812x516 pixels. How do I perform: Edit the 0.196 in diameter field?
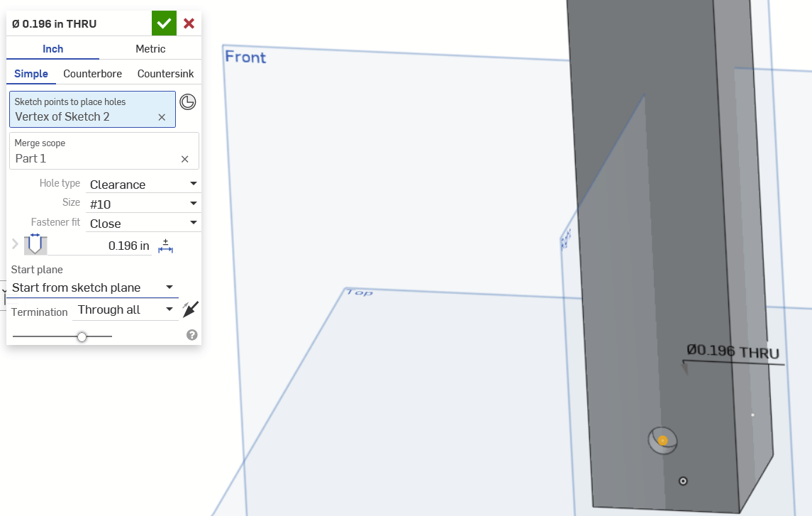100,246
